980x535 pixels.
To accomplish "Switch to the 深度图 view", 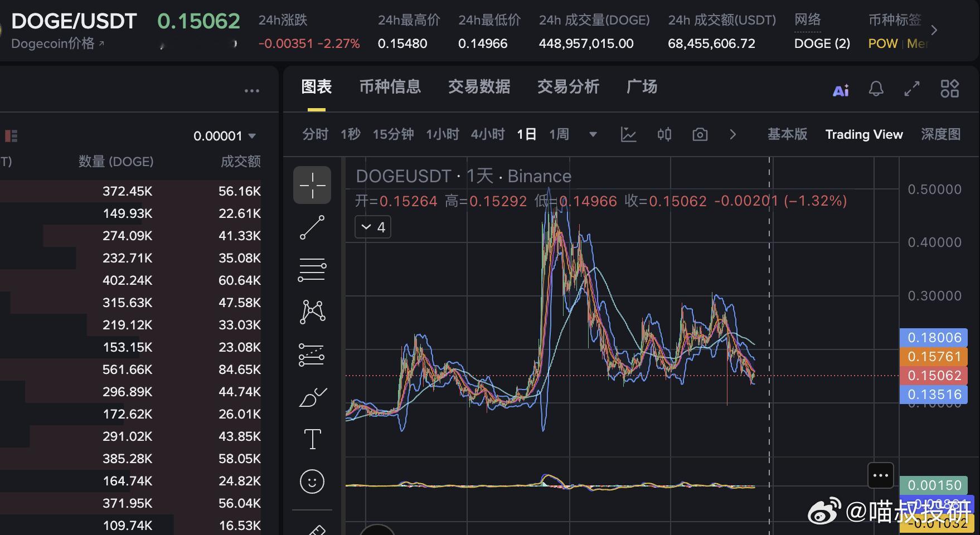I will tap(941, 134).
